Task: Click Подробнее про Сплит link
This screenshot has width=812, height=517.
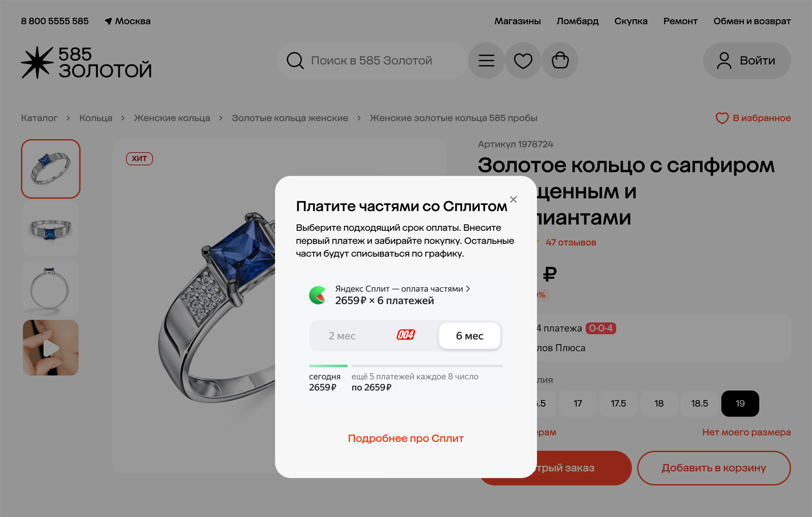Action: click(406, 438)
